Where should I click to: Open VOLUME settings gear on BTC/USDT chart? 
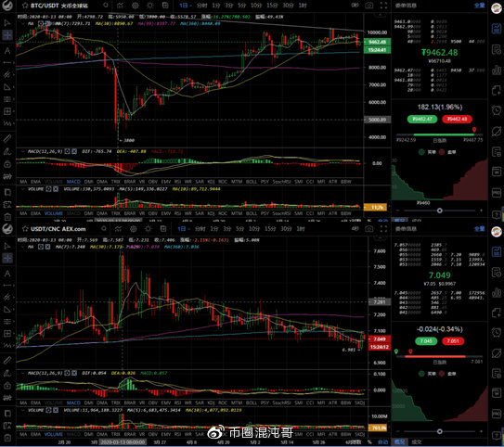[48, 189]
